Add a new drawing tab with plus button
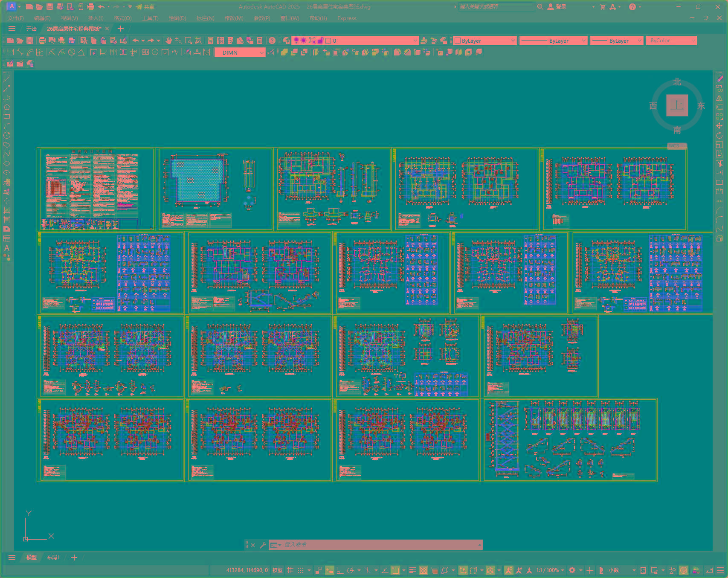Screen dimensions: 728x578 coord(121,29)
